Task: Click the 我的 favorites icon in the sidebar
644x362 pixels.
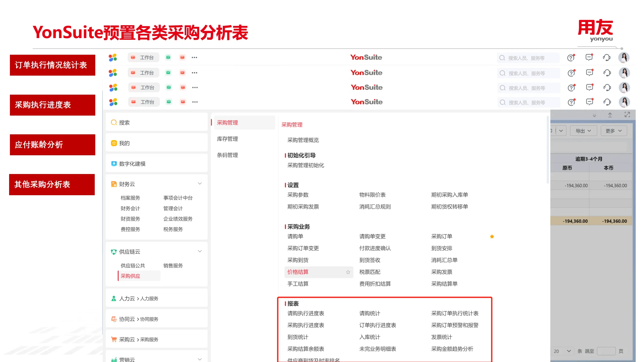Action: (114, 143)
